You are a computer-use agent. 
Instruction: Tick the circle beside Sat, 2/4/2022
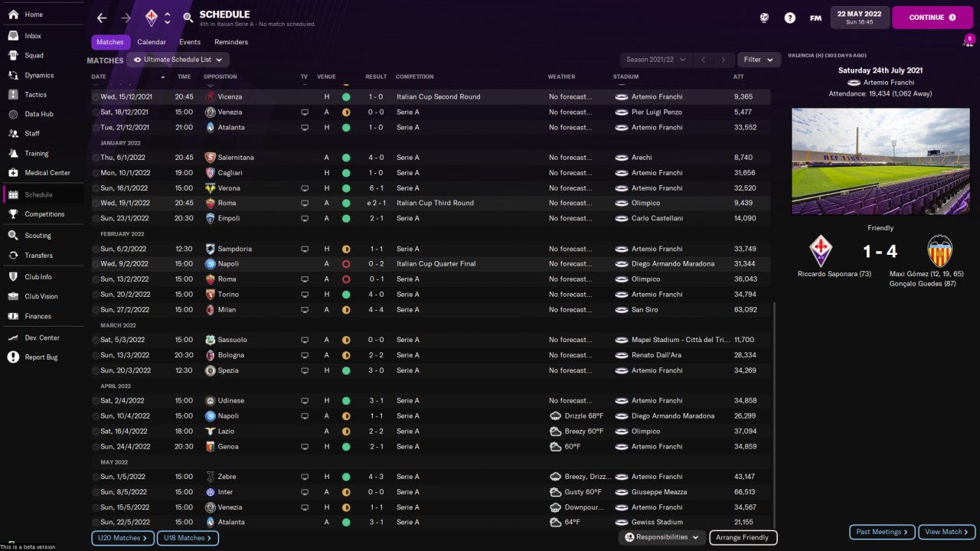[x=96, y=401]
